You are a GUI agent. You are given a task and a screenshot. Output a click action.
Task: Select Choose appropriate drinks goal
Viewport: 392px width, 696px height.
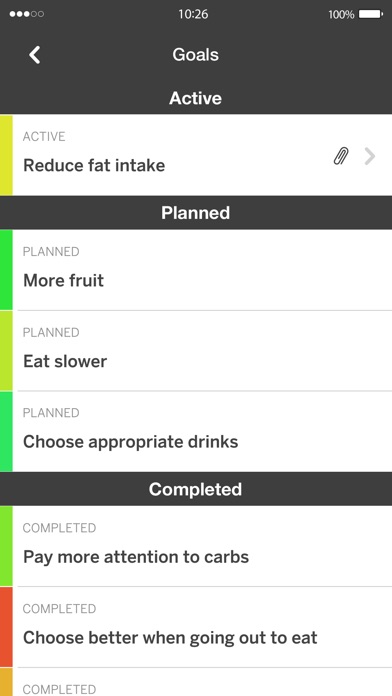click(196, 431)
